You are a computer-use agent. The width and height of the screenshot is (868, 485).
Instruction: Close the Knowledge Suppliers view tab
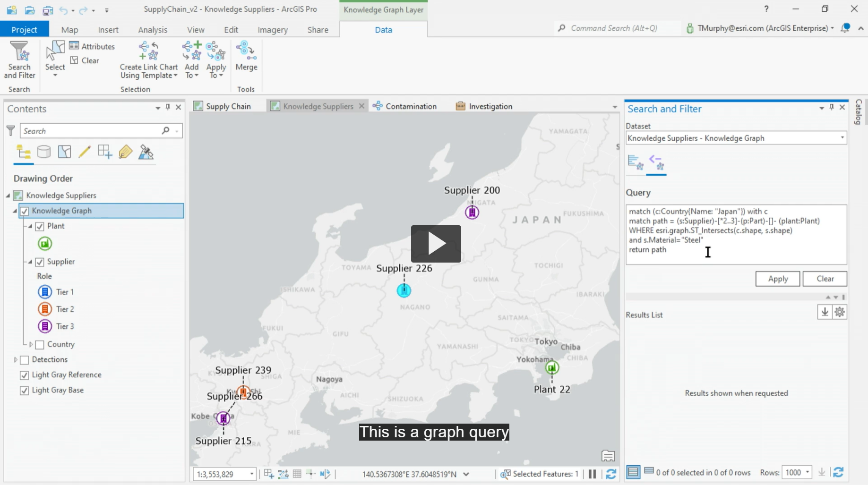pos(361,106)
